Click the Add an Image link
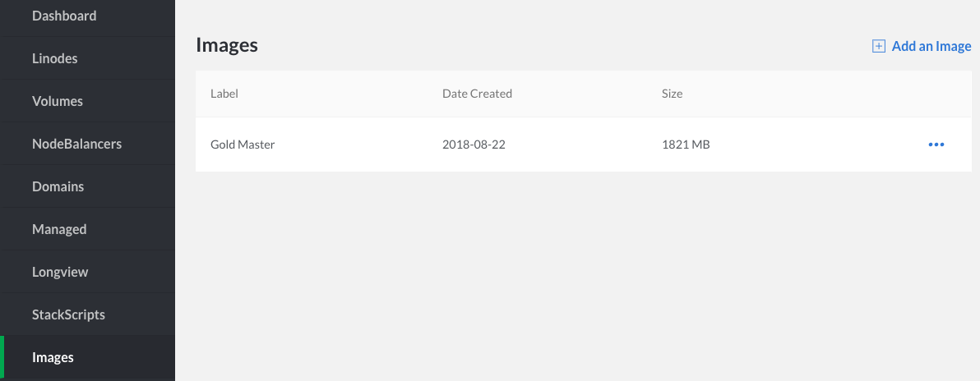The height and width of the screenshot is (381, 980). coord(931,46)
